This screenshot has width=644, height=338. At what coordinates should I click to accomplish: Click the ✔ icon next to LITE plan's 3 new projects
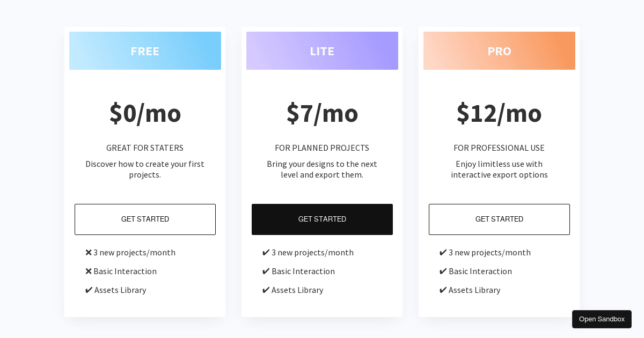[x=266, y=252]
